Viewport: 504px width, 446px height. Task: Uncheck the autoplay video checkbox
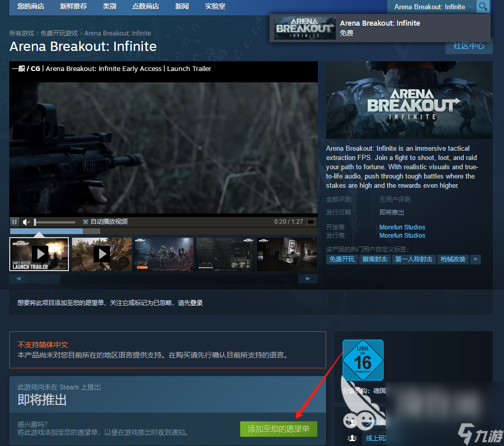(85, 222)
